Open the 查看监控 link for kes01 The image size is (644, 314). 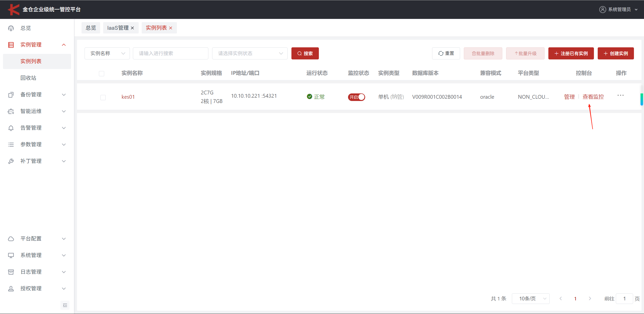(x=593, y=97)
